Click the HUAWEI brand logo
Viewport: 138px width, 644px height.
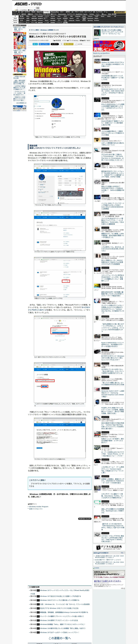[65, 18]
